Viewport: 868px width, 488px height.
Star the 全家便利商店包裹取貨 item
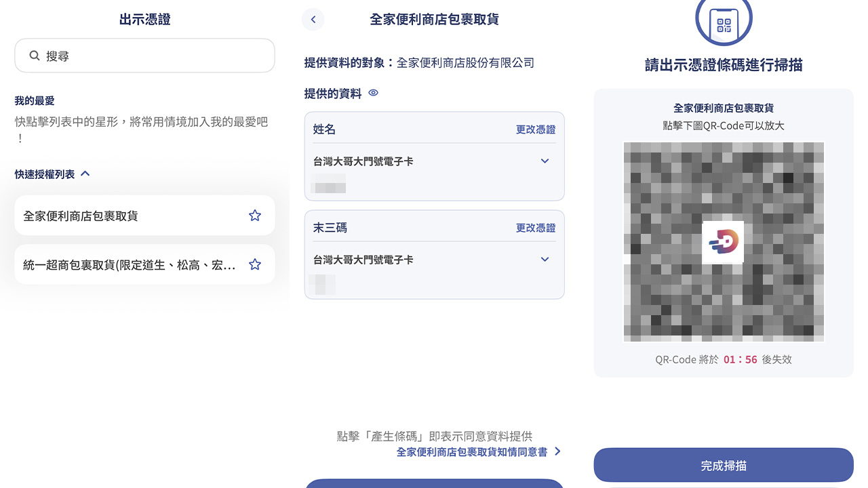pos(255,216)
